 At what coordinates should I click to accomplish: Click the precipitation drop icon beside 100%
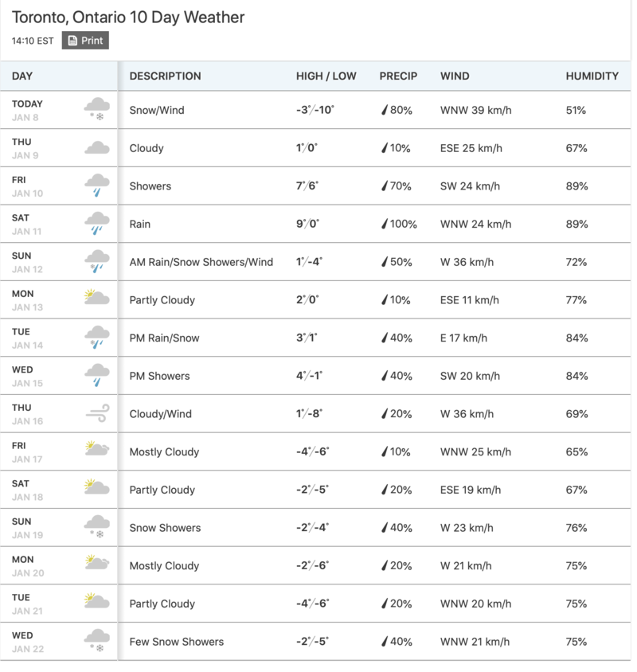click(x=384, y=225)
